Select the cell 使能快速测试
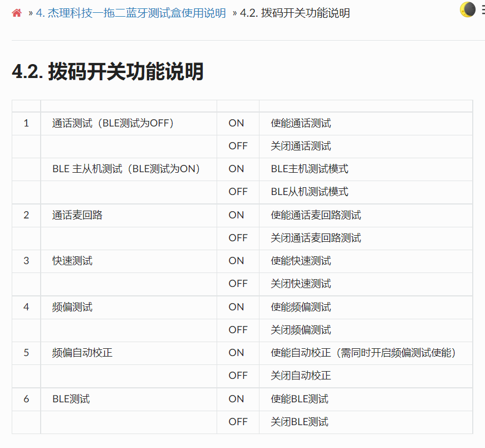Screen dimensions: 485x448 [366, 261]
